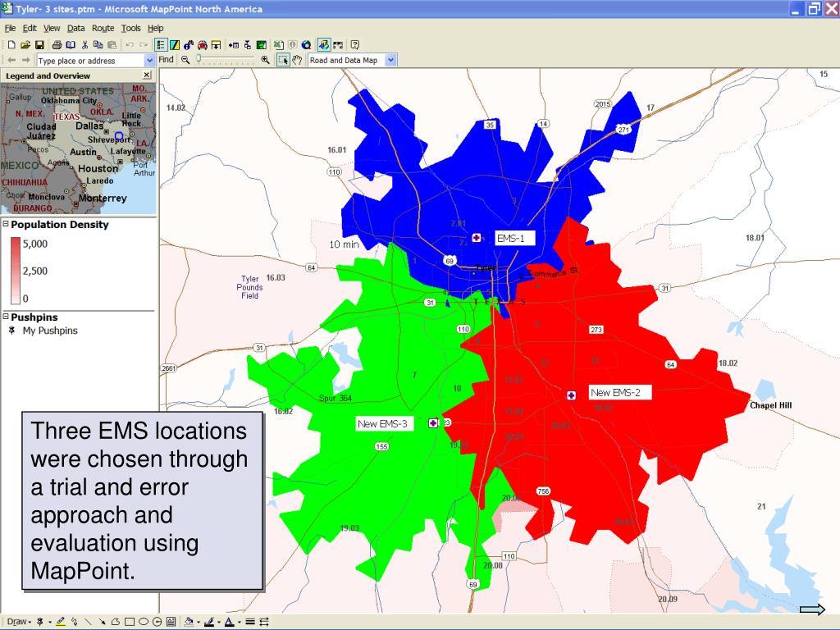Zoom in with the plus magnifier
This screenshot has height=630, width=840.
[x=265, y=60]
